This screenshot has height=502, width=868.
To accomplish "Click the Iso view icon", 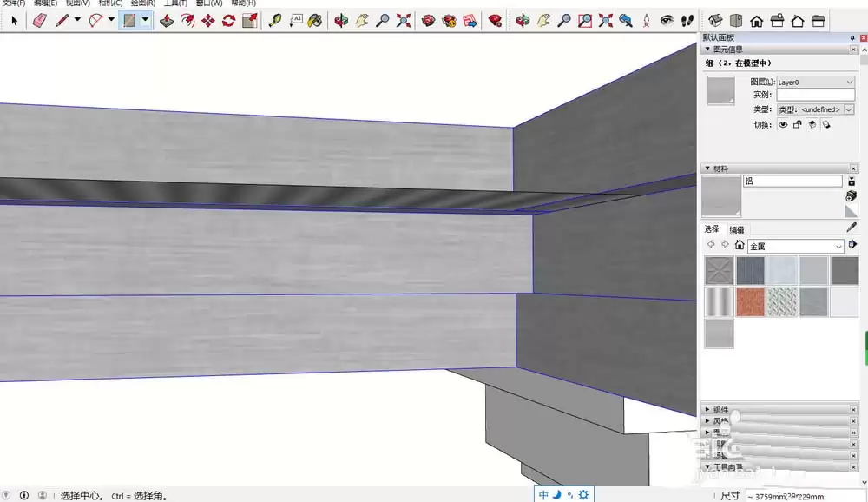I will click(714, 19).
